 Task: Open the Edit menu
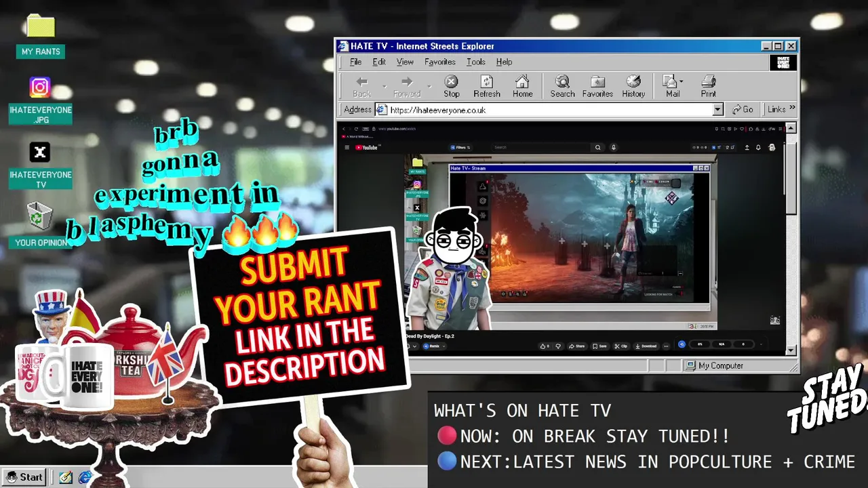pos(379,62)
